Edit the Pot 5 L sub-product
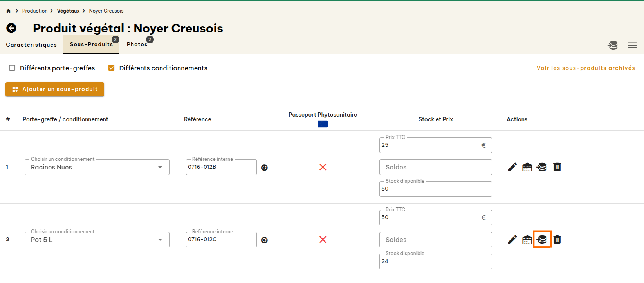The image size is (644, 283). point(512,240)
